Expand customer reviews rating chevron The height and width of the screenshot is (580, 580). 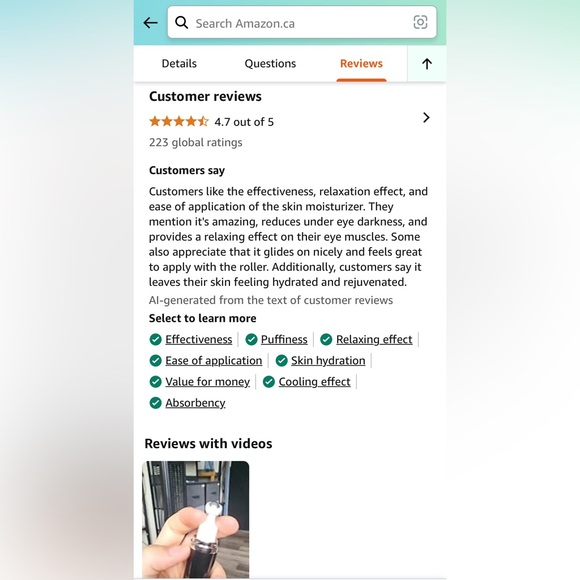426,118
